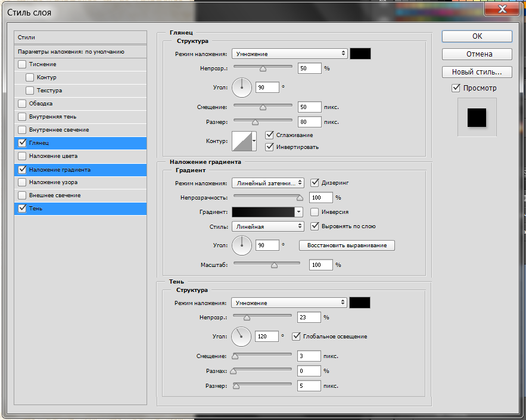This screenshot has height=420, width=526.
Task: Click Восстановить выравнивание button
Action: (x=347, y=245)
